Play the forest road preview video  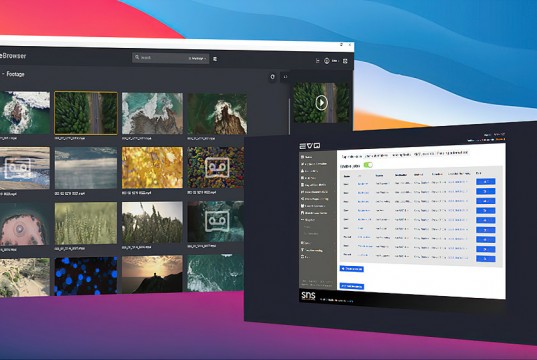[321, 102]
